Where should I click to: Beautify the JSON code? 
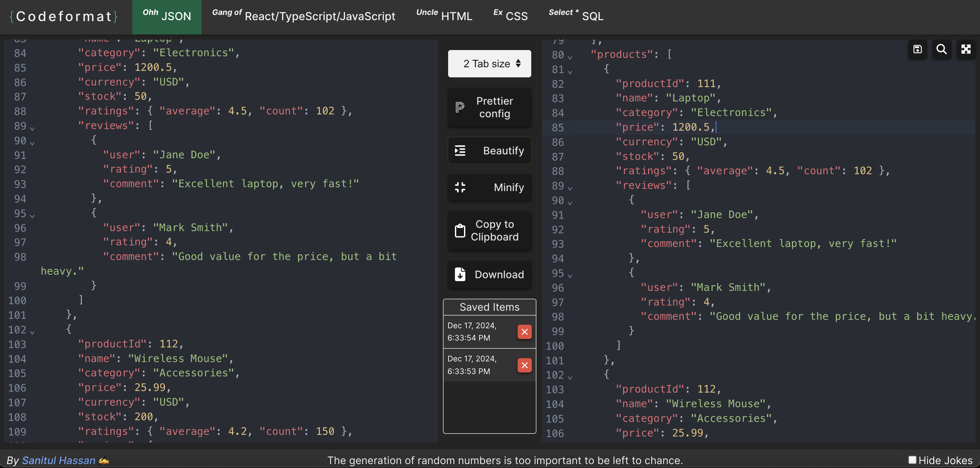[489, 150]
